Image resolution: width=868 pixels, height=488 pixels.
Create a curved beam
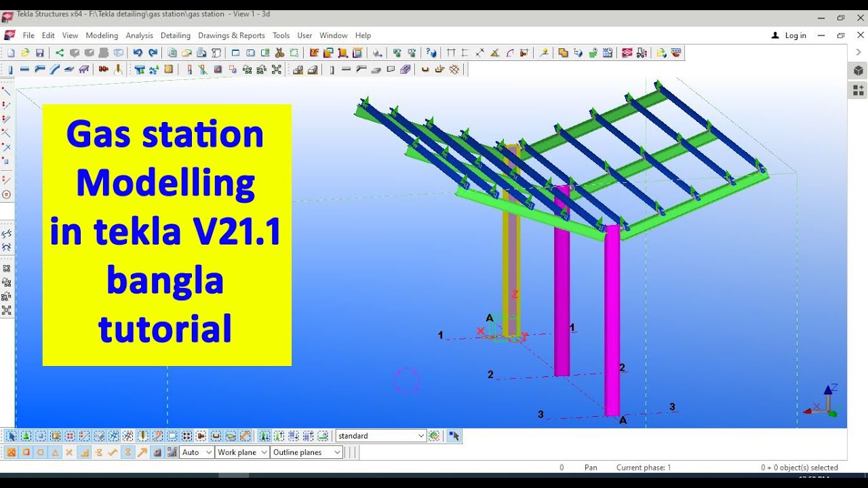(x=54, y=68)
